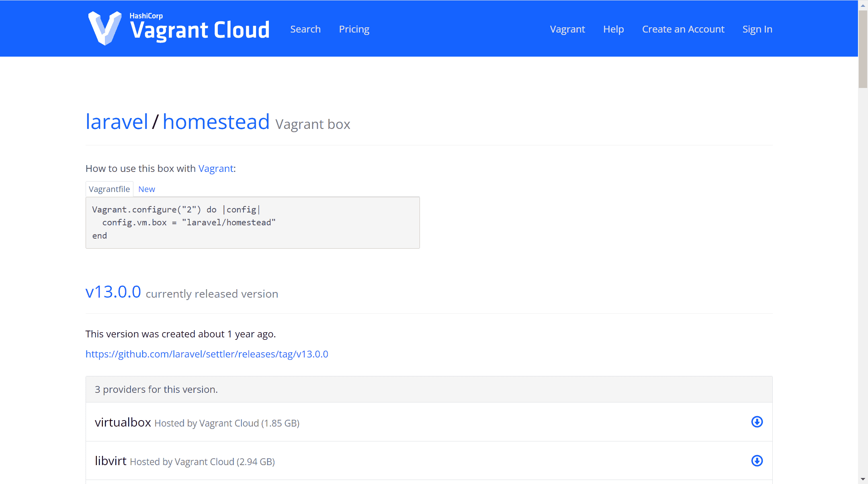868x484 pixels.
Task: Click Create an Account
Action: click(683, 29)
